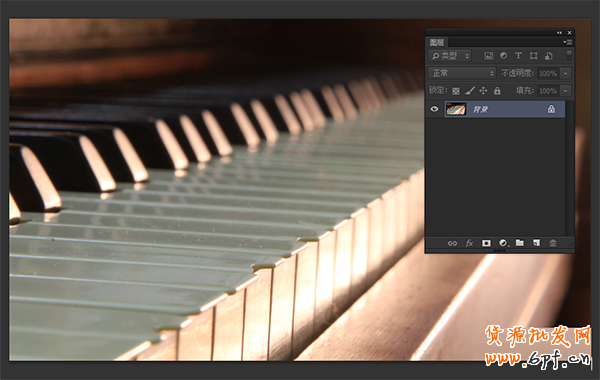Click the add layer mask icon

(x=486, y=243)
